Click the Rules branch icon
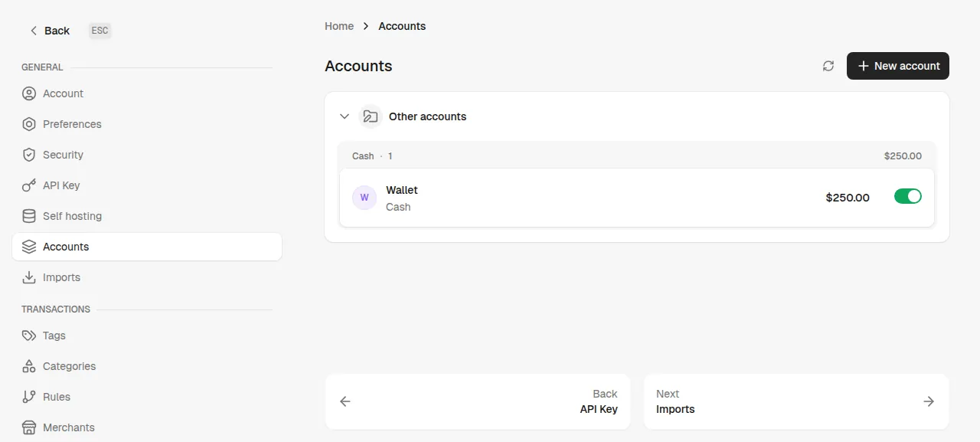This screenshot has height=442, width=980. (x=29, y=397)
